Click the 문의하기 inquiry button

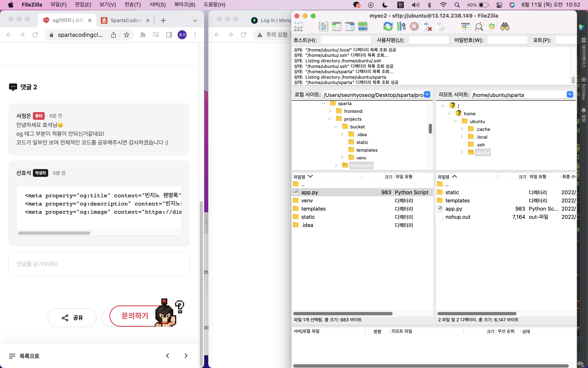point(135,316)
